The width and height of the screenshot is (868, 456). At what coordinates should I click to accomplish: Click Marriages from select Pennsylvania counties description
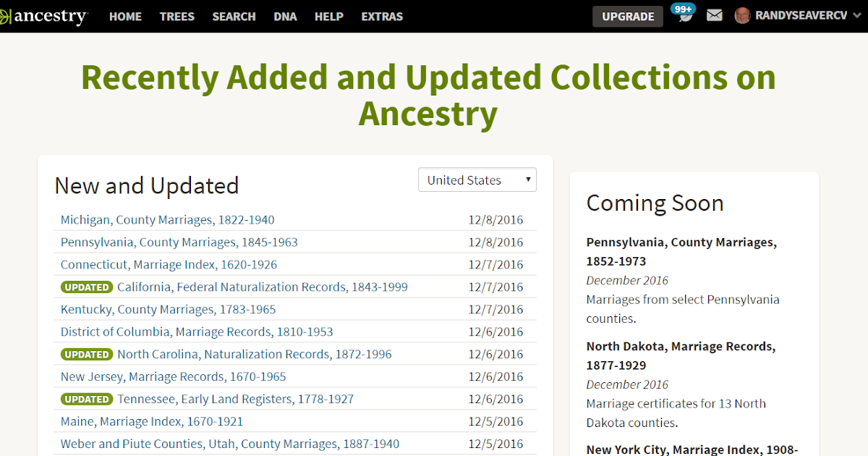(x=683, y=309)
